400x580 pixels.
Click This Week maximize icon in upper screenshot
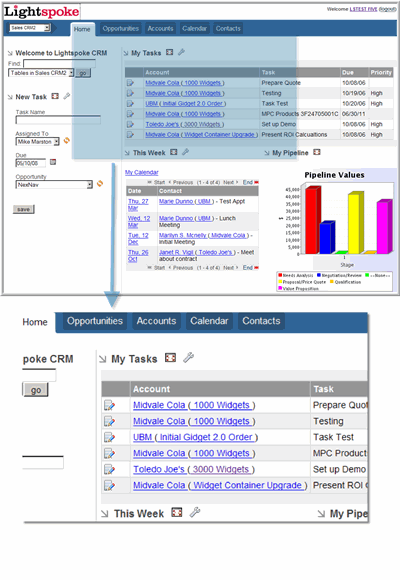174,152
